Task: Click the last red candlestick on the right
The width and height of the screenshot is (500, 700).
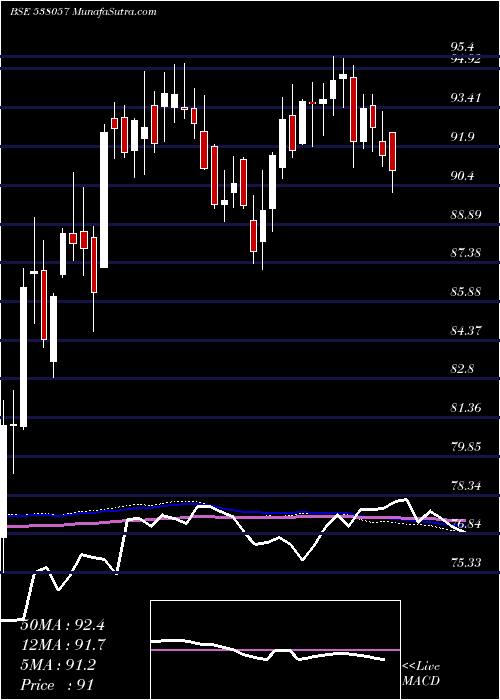Action: (393, 151)
